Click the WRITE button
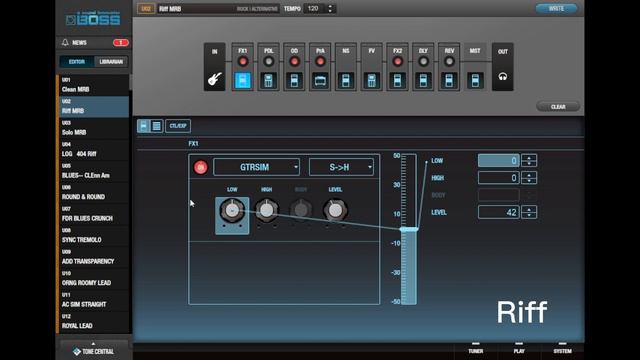Image resolution: width=640 pixels, height=360 pixels. pos(556,9)
